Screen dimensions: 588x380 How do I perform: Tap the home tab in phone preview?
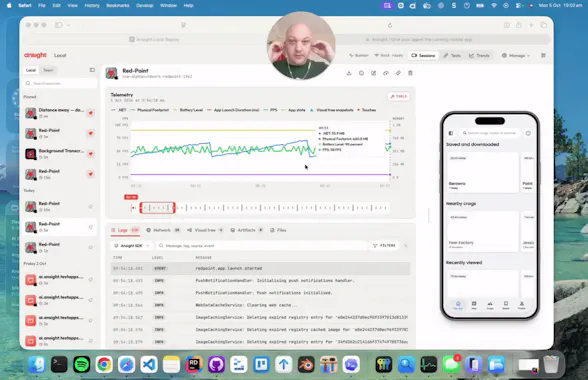coord(458,305)
